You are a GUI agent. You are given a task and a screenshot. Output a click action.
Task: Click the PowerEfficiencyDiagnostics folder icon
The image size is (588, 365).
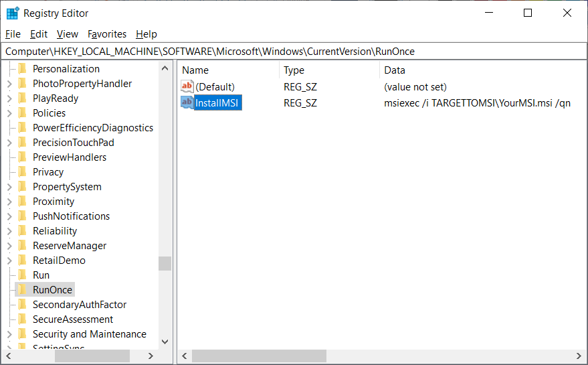(23, 128)
